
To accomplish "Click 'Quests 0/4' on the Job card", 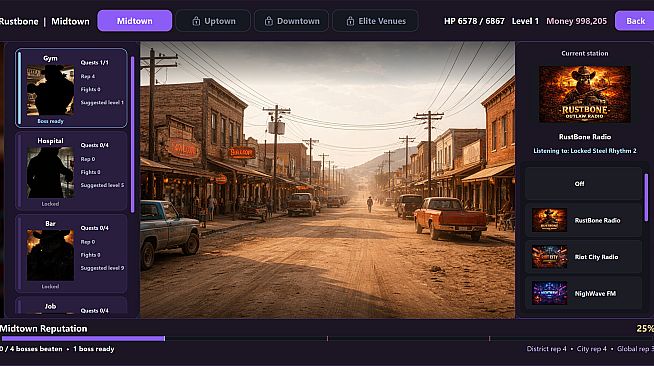I will pyautogui.click(x=95, y=311).
